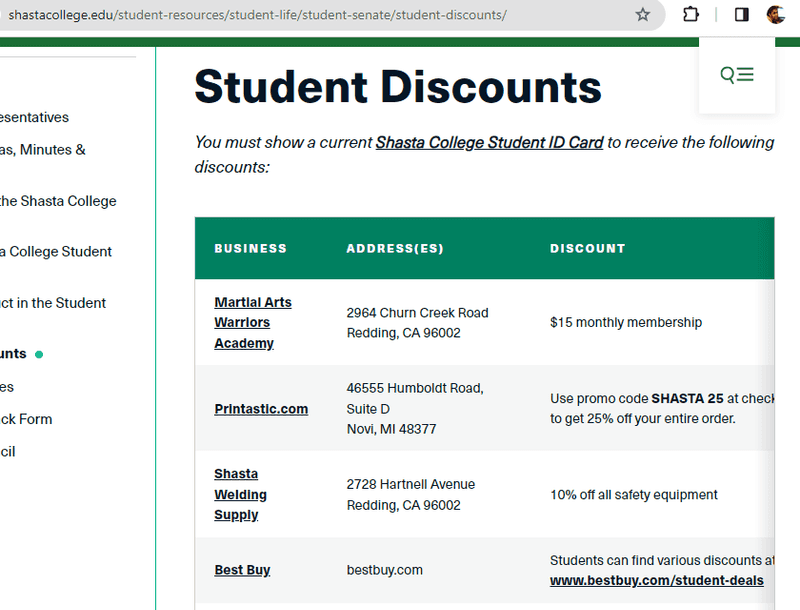The image size is (800, 610).
Task: Select the Representatives sidebar item
Action: pos(34,117)
